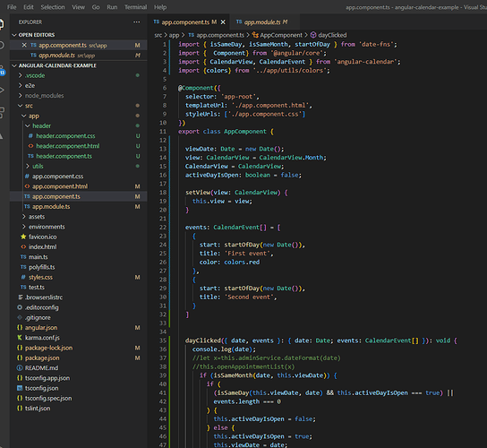
Task: Open the Source Control activity bar icon
Action: 2,71
